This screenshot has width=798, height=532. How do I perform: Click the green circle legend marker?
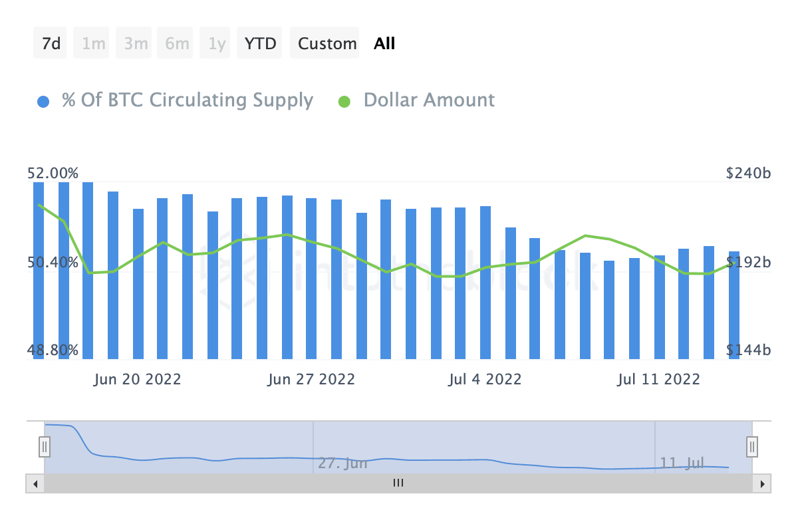(344, 102)
